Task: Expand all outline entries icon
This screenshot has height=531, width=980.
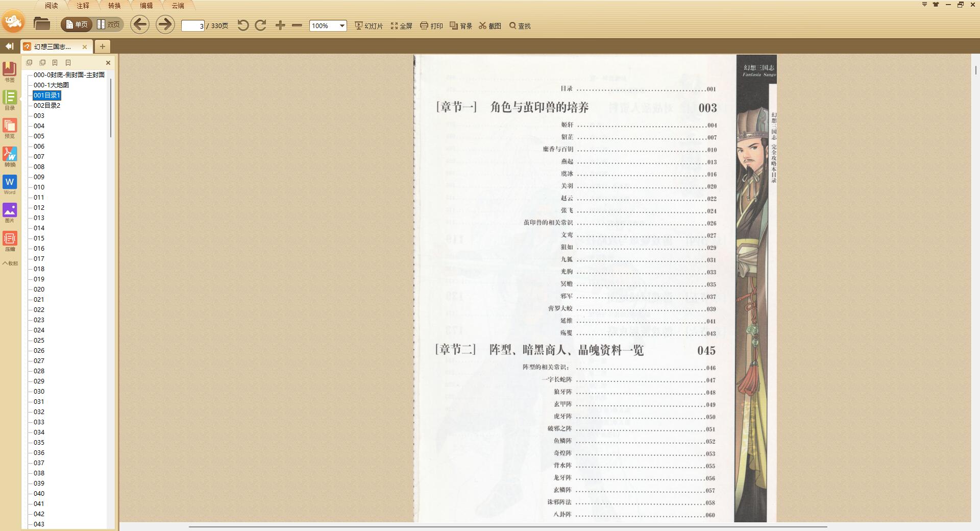Action: pyautogui.click(x=30, y=63)
